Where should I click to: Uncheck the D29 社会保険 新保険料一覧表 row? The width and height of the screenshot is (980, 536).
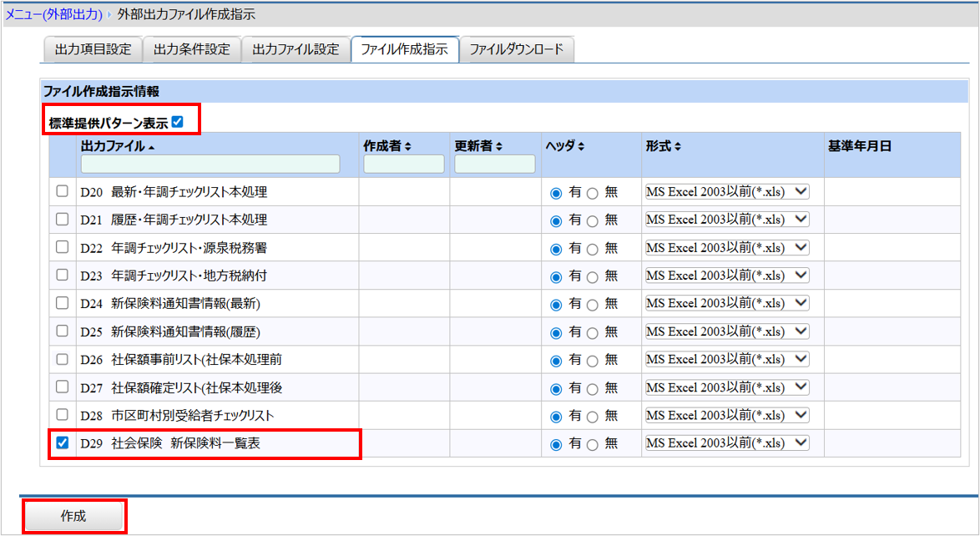pos(62,442)
